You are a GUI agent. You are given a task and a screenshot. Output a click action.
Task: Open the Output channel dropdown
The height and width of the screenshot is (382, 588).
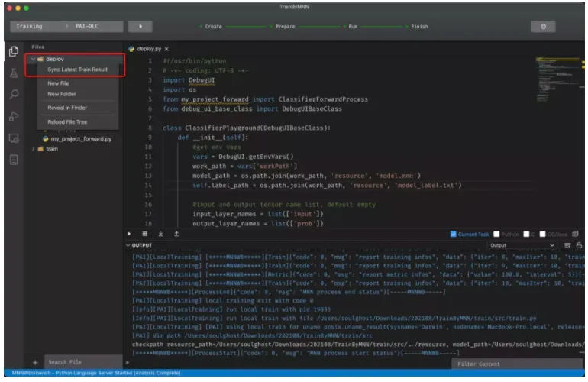(x=522, y=245)
